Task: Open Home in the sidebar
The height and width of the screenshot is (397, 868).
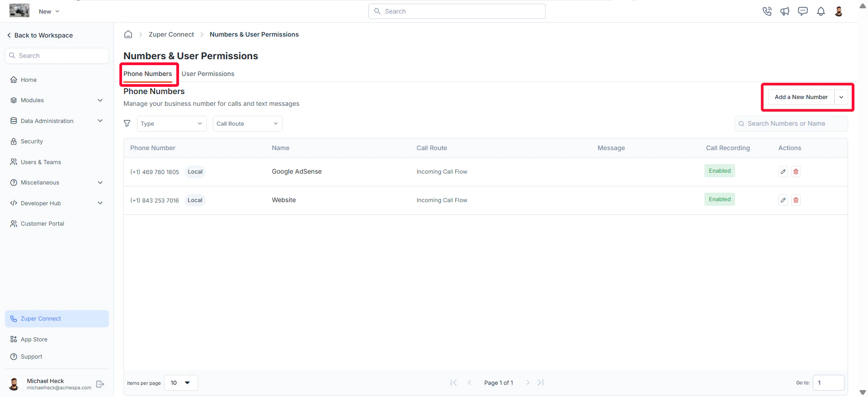Action: click(x=28, y=80)
